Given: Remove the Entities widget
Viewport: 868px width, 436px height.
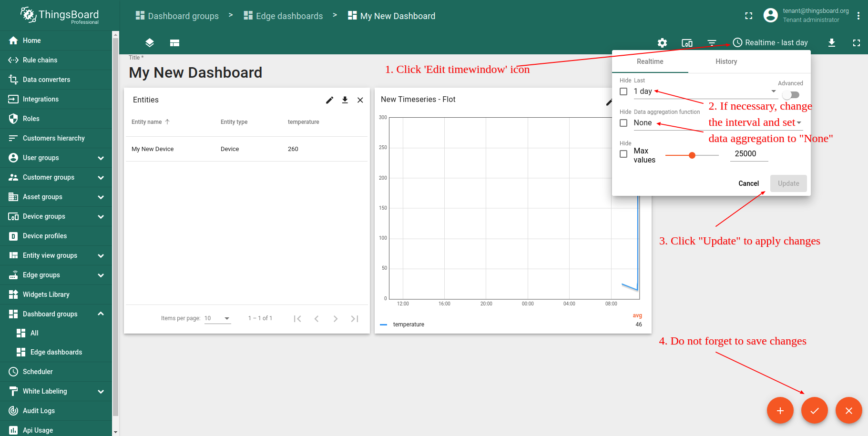Looking at the screenshot, I should click(x=360, y=100).
